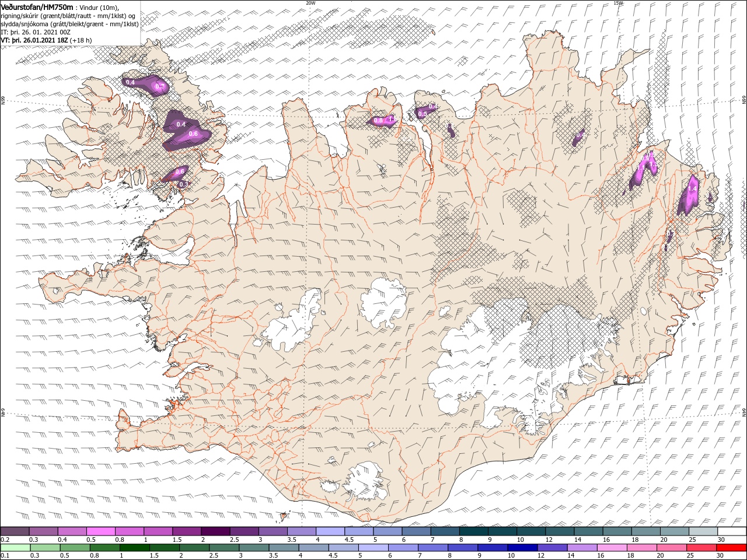Click the 0.7 snowfall value on the map
The height and width of the screenshot is (560, 747).
point(161,87)
